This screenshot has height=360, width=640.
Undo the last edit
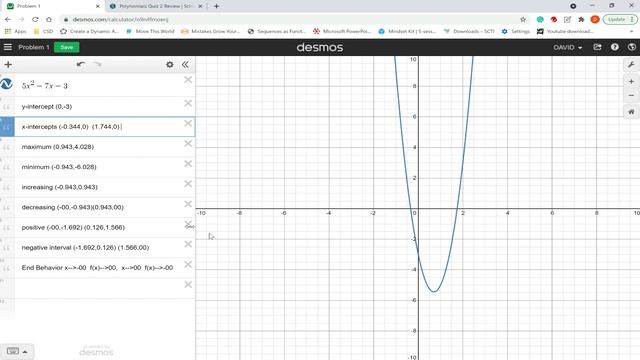[81, 64]
